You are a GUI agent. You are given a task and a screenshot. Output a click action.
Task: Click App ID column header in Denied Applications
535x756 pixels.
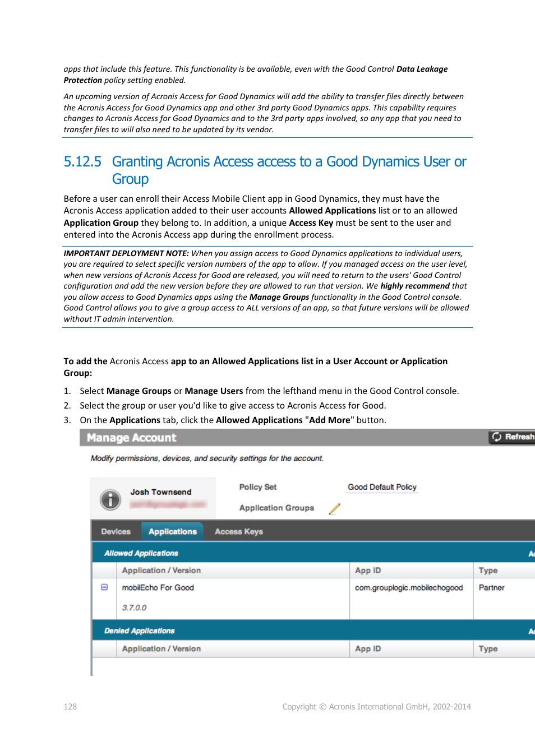tap(368, 649)
